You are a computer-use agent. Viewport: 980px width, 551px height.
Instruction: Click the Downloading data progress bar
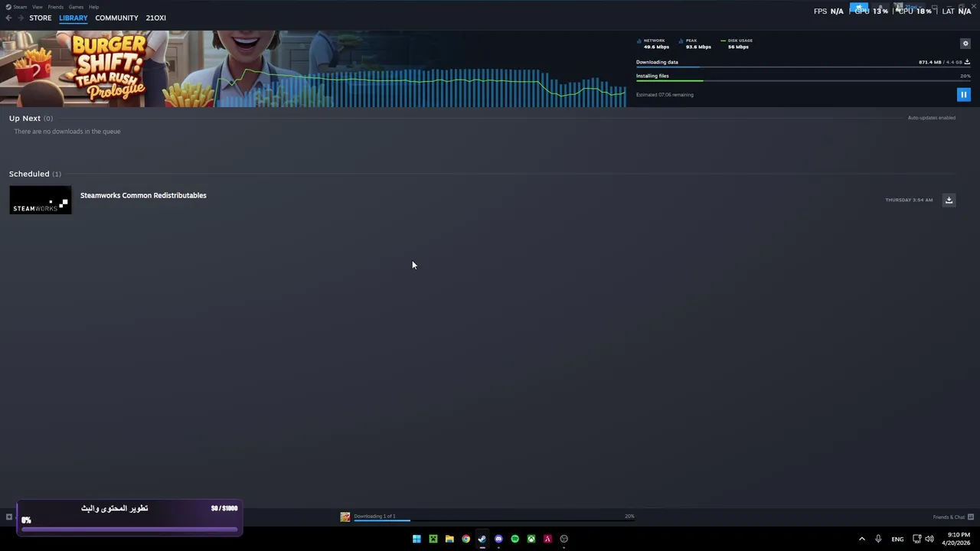803,67
